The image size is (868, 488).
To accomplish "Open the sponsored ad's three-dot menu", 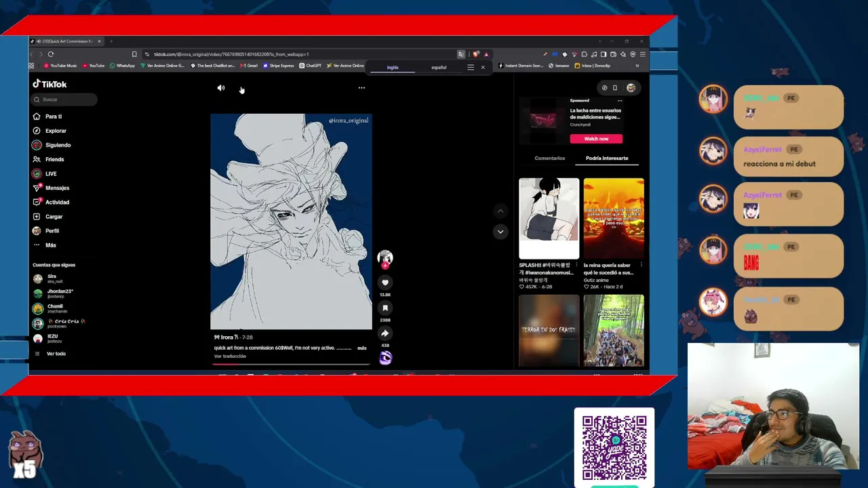I will click(x=620, y=100).
